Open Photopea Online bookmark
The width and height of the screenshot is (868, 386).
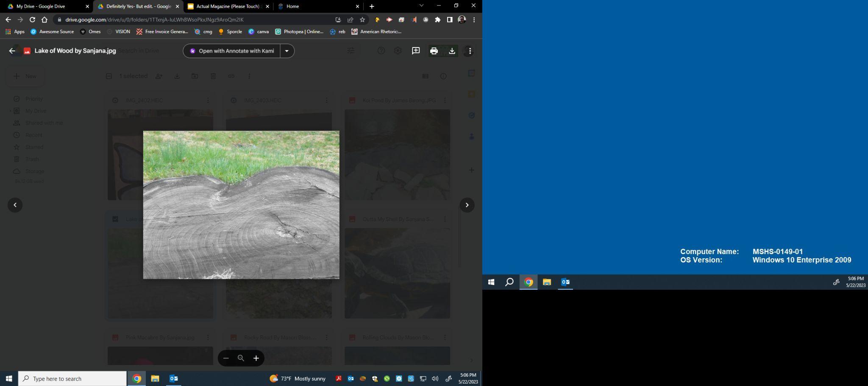[x=299, y=32]
